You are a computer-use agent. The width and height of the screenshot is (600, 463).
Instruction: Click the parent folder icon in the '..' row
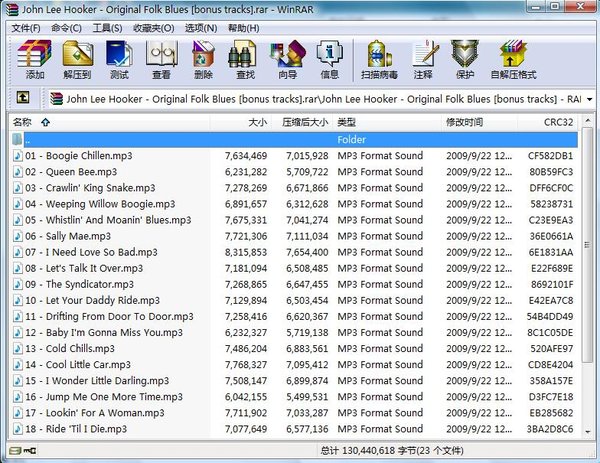tap(17, 139)
